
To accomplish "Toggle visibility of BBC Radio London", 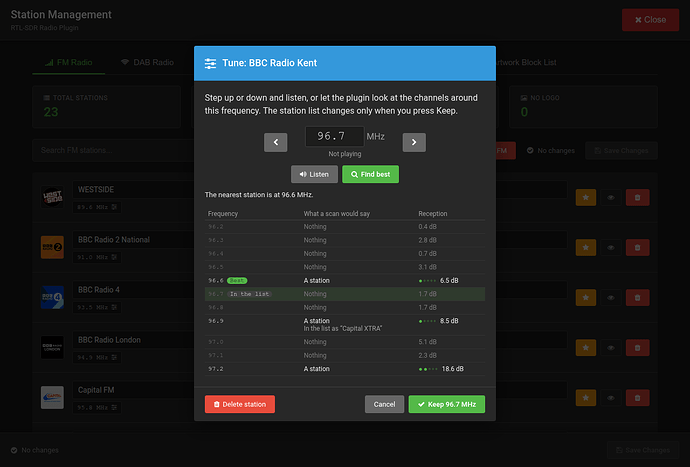I will pyautogui.click(x=611, y=348).
